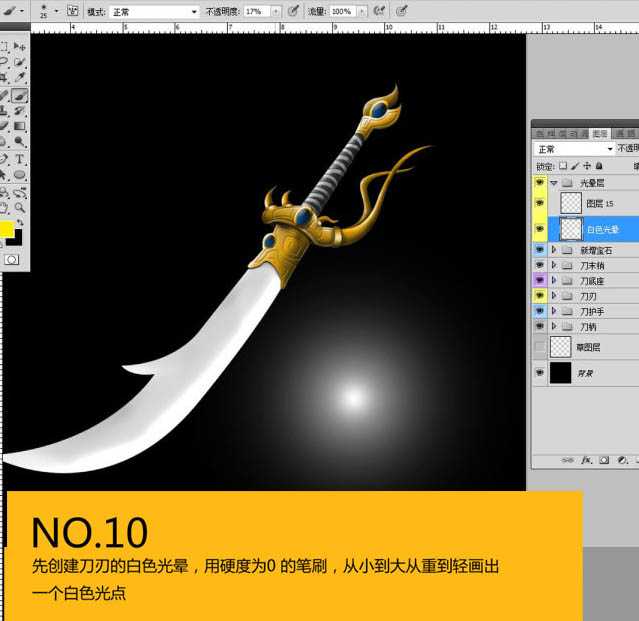Open the black background color picker
The image size is (639, 621).
(x=17, y=240)
